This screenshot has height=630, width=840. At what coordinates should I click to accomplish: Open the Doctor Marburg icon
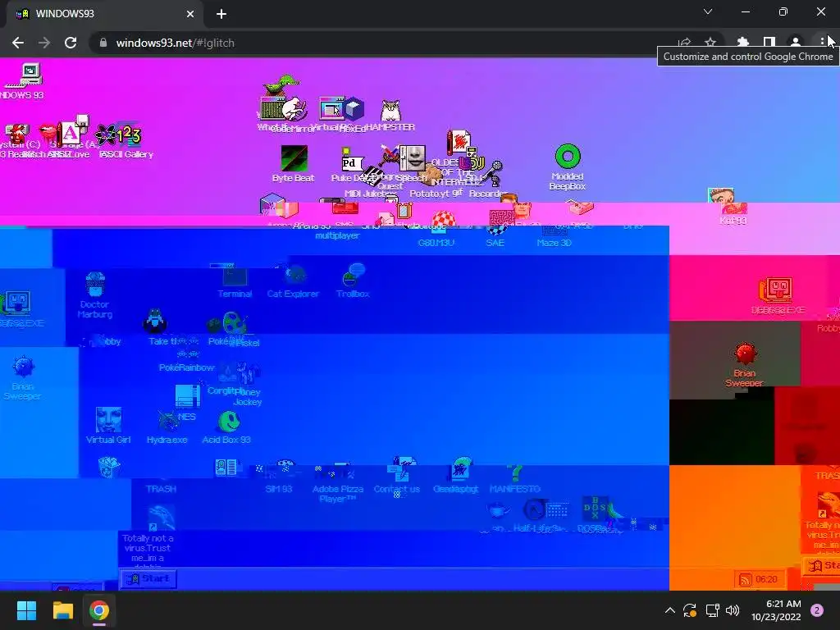click(95, 295)
